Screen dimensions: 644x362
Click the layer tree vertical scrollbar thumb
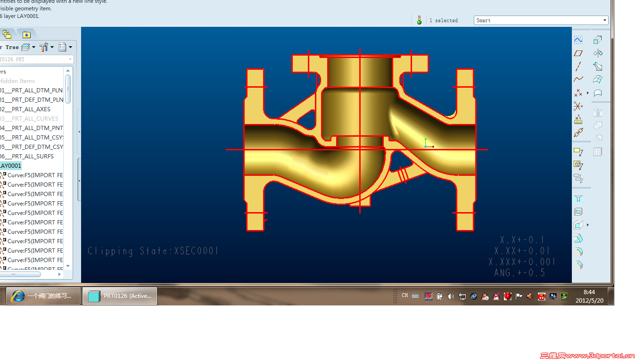click(x=68, y=89)
